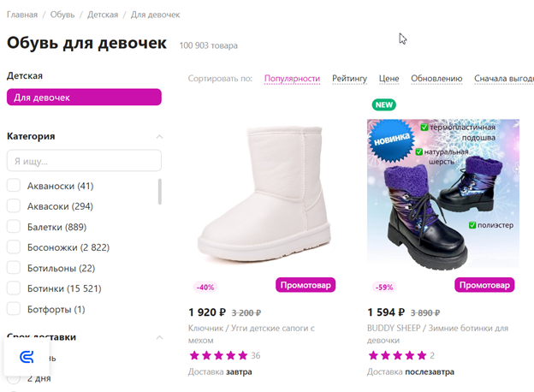Open the Обувь breadcrumb link

coord(62,15)
